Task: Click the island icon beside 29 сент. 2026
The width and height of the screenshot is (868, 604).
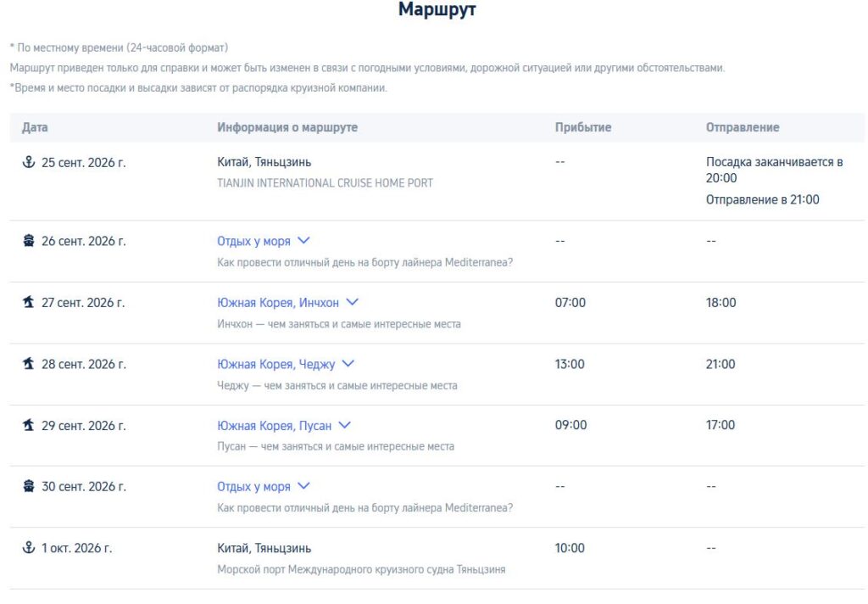Action: 28,425
